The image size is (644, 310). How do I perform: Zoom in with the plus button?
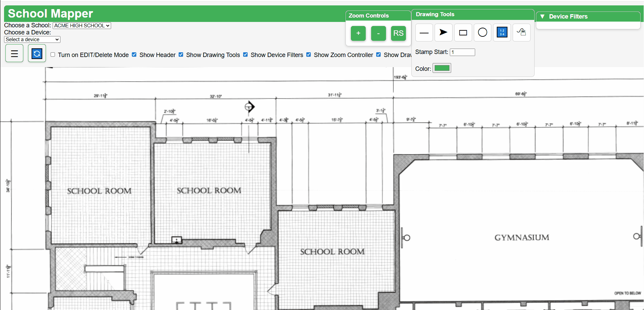[x=358, y=33]
